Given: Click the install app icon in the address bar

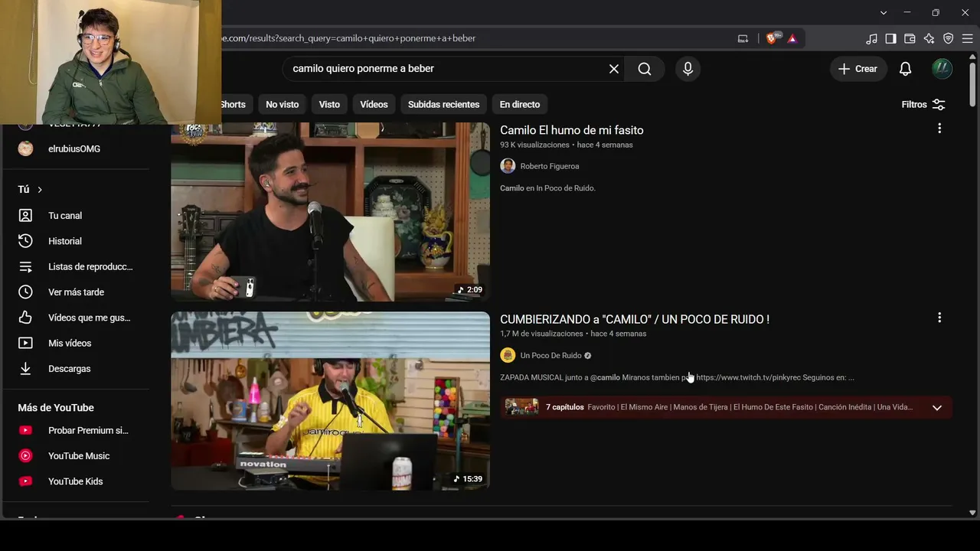Looking at the screenshot, I should click(743, 38).
